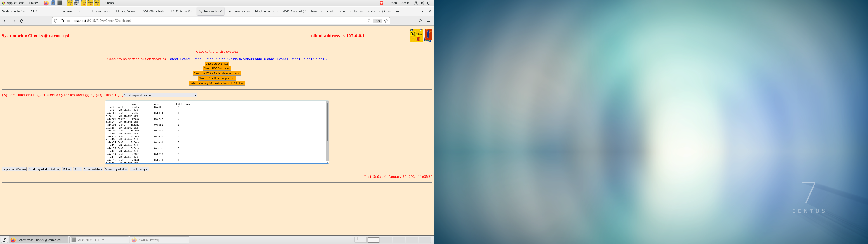Toggle Reader View in the address bar

pyautogui.click(x=369, y=21)
